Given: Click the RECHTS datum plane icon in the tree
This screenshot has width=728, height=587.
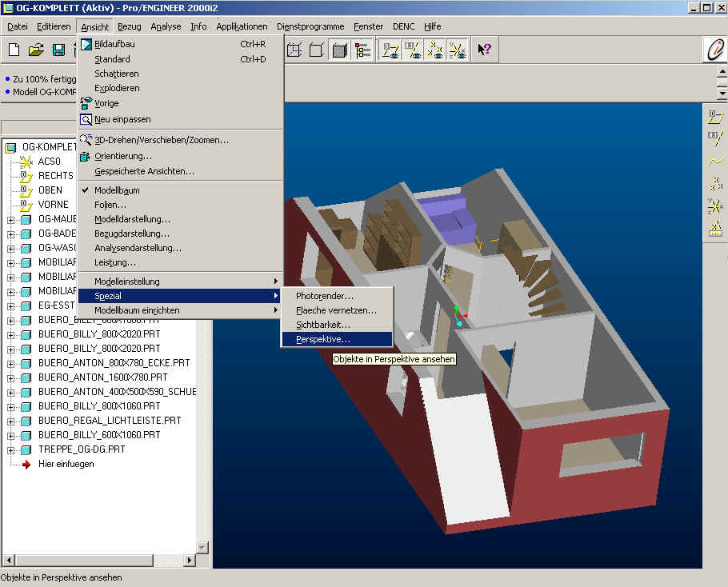Looking at the screenshot, I should pyautogui.click(x=26, y=176).
